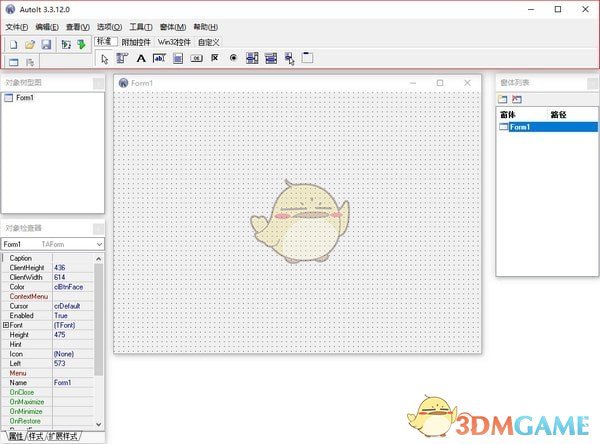Viewport: 600px width, 444px height.
Task: Select the Radio button control tool
Action: pos(233,58)
